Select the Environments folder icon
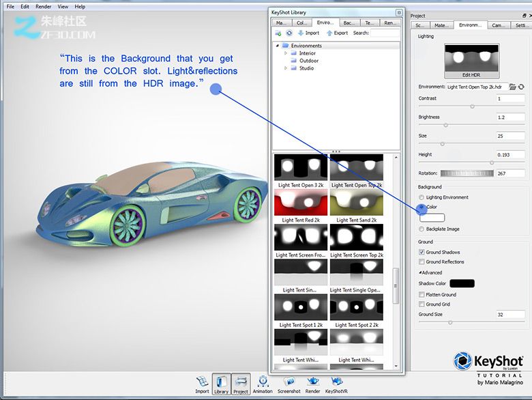Screen dimensions: 532x400 [x=285, y=46]
